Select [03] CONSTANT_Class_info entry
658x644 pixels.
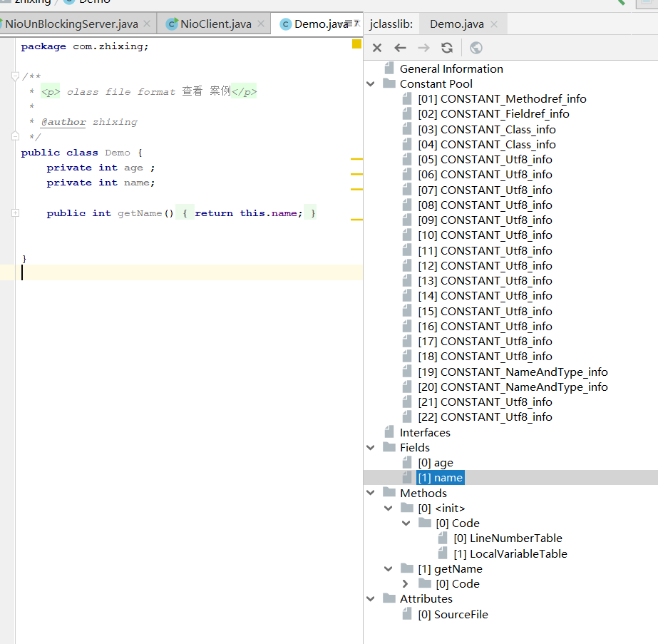click(x=487, y=130)
